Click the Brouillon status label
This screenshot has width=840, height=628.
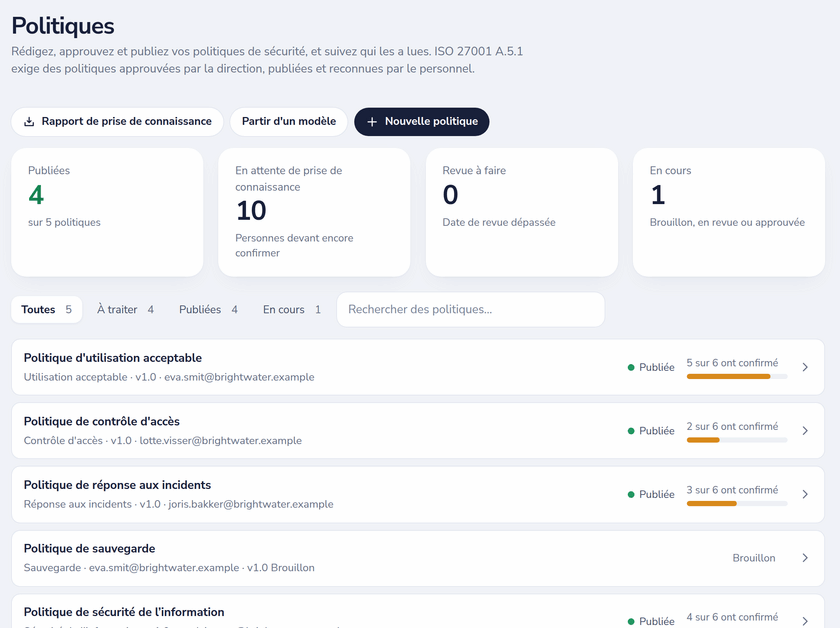pyautogui.click(x=754, y=558)
